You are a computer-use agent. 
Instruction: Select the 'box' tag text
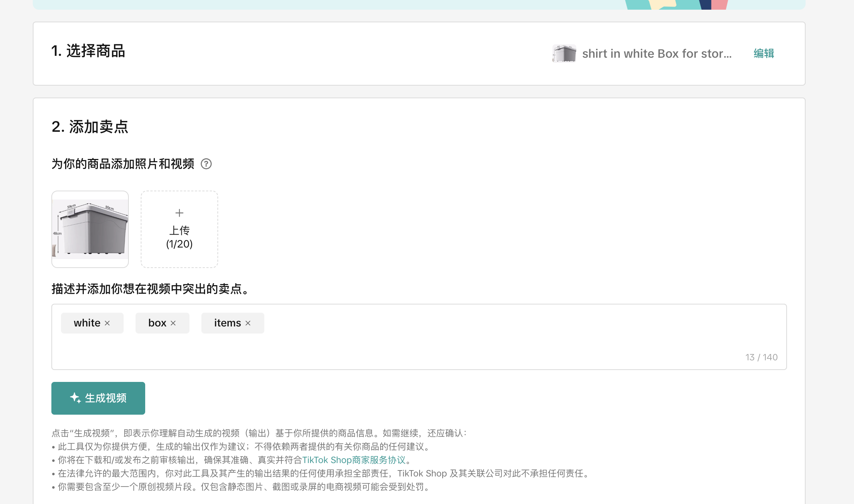coord(157,323)
